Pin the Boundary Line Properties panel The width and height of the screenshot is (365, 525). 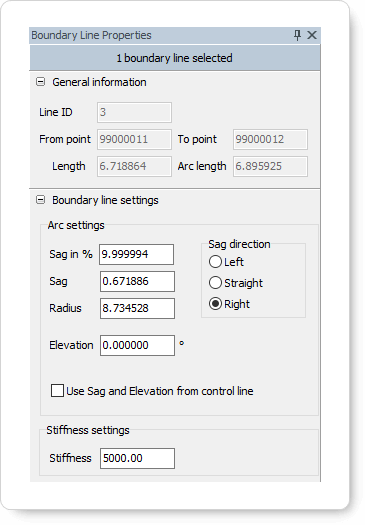click(x=297, y=35)
